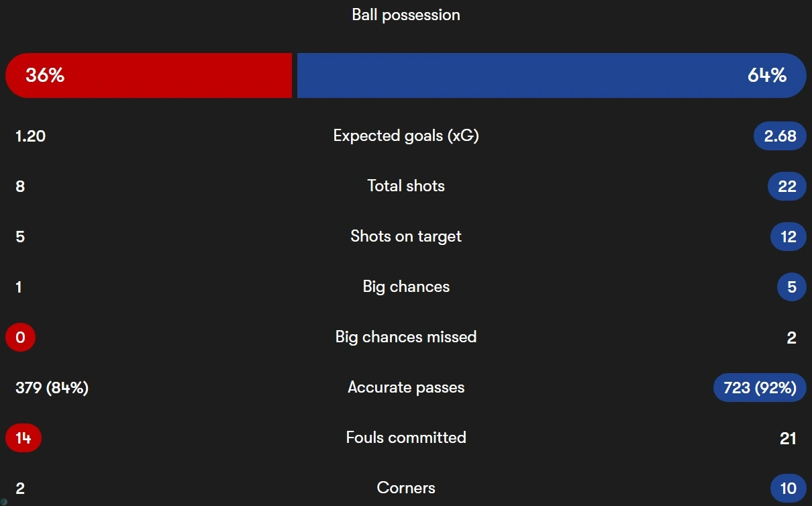Select the Ball possession heading
Screen dimensions: 812x506
(x=406, y=15)
